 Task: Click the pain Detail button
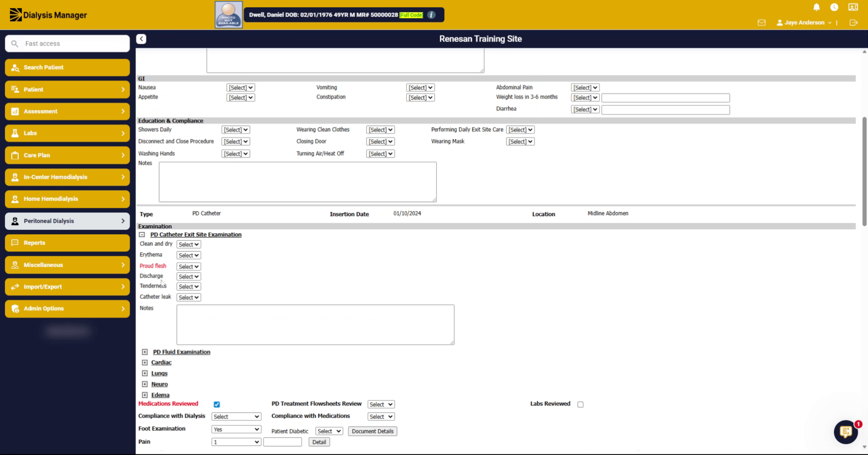319,442
